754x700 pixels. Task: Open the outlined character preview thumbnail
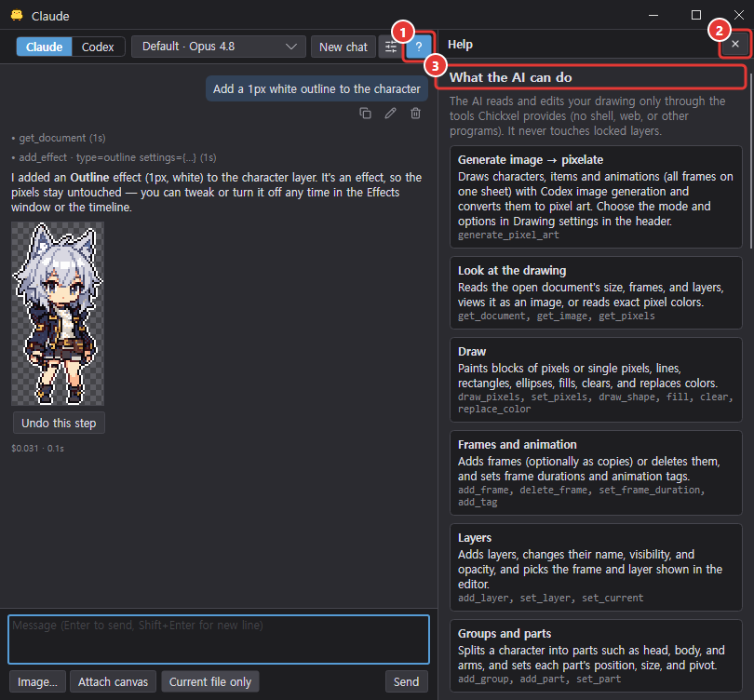tap(58, 314)
